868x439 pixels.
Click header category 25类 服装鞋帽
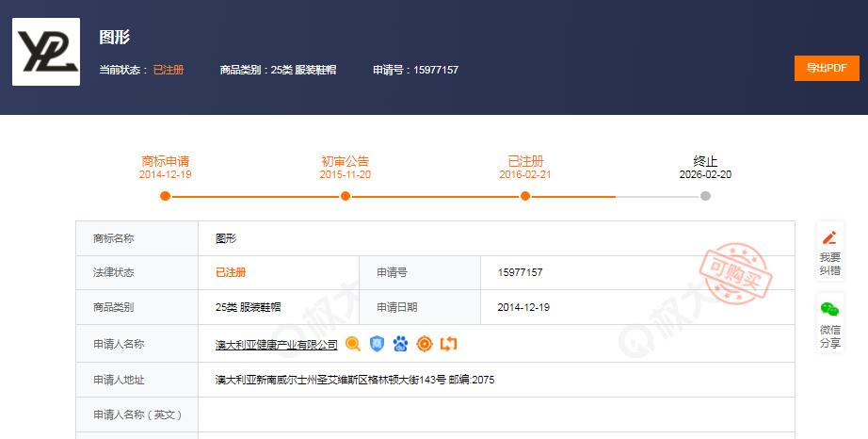303,70
